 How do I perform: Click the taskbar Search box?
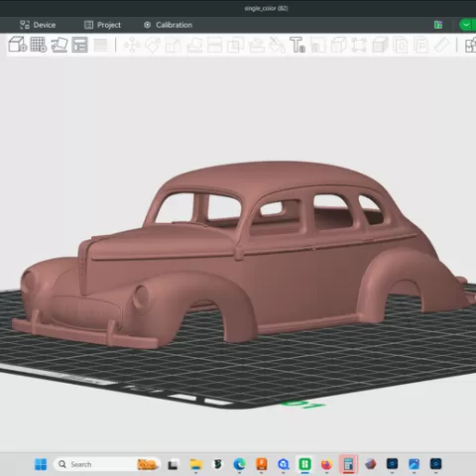(x=106, y=464)
